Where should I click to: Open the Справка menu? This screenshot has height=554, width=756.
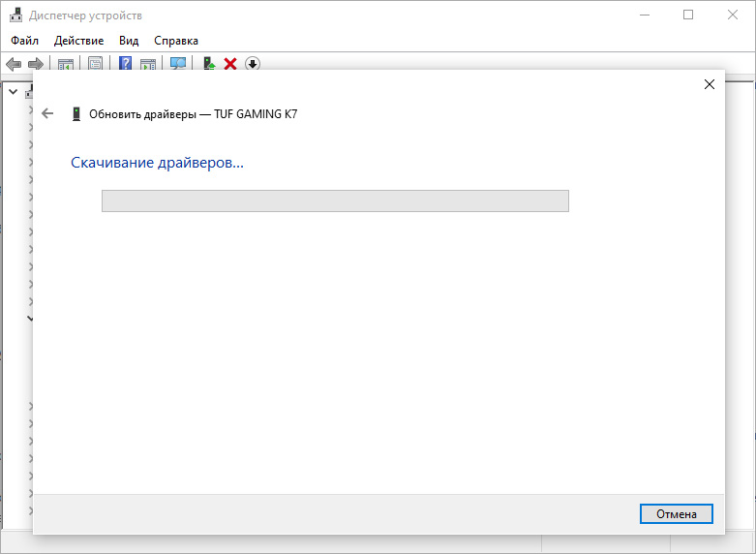click(176, 41)
